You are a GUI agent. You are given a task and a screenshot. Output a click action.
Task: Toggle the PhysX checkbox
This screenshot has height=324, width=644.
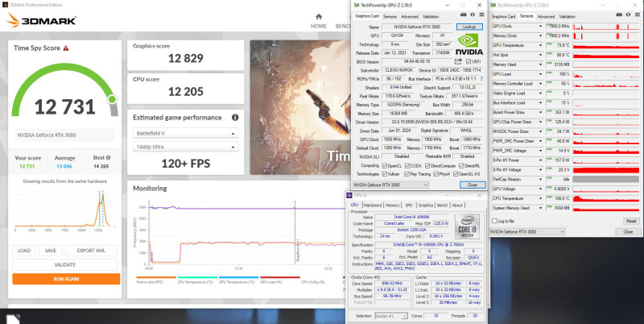click(436, 174)
